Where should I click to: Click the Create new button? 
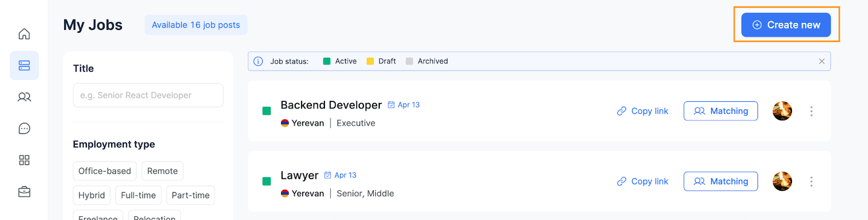786,25
